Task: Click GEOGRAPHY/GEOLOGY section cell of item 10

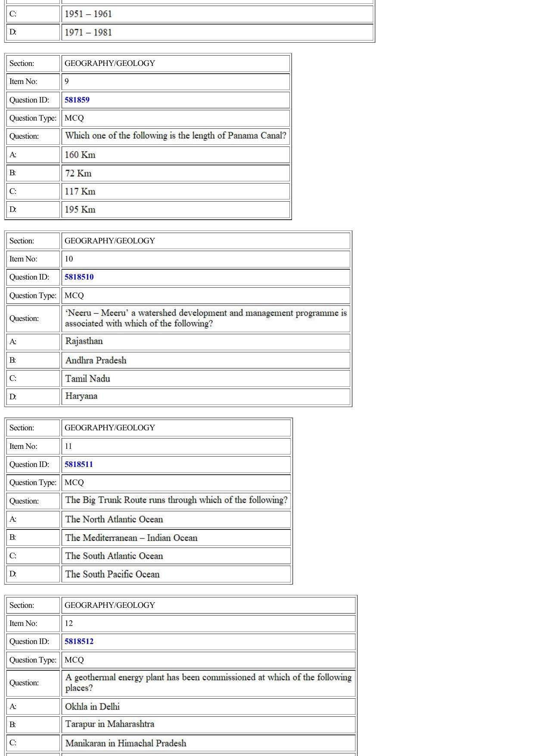Action: tap(206, 241)
